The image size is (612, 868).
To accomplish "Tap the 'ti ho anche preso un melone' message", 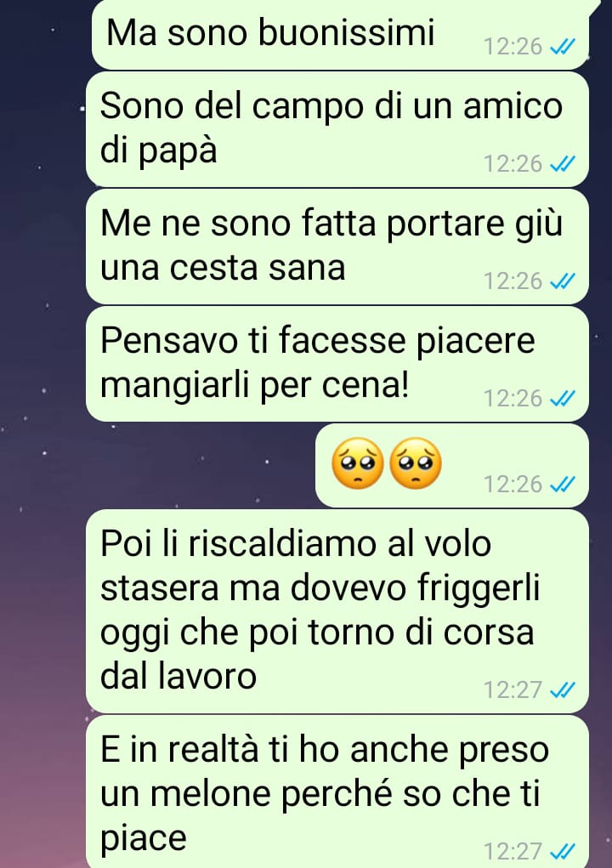I will pos(337,791).
